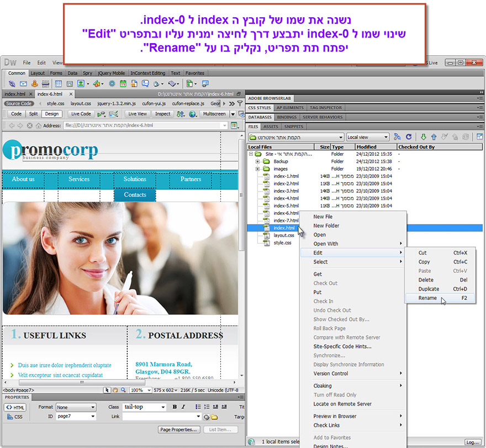Screen dimensions: 486x448
Task: Insert a hyperlink from the Common toolbar
Action: point(12,83)
